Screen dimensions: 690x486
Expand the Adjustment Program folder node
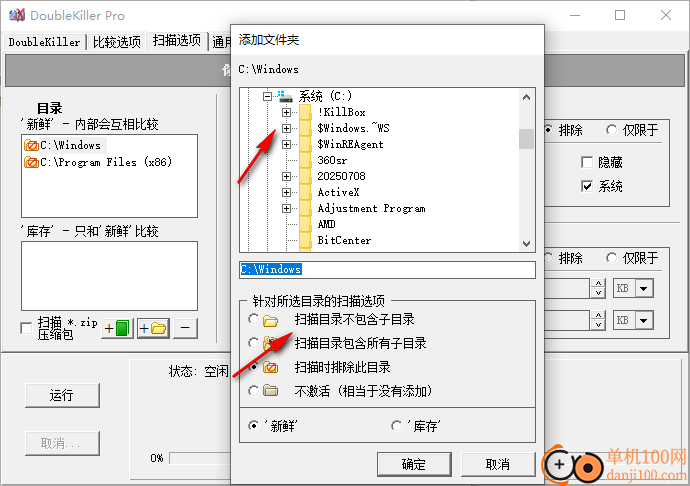tap(286, 208)
